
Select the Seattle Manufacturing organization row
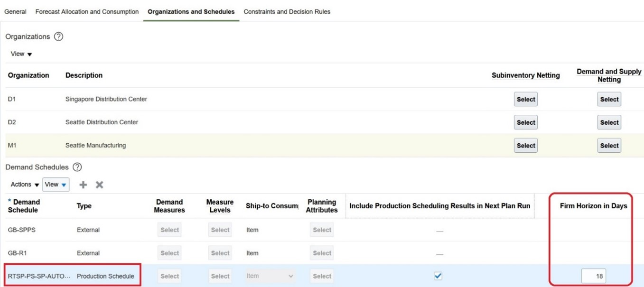[95, 146]
